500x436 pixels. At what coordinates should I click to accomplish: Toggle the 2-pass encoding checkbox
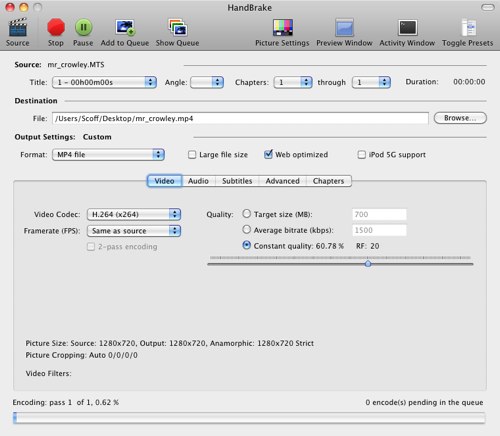point(91,247)
